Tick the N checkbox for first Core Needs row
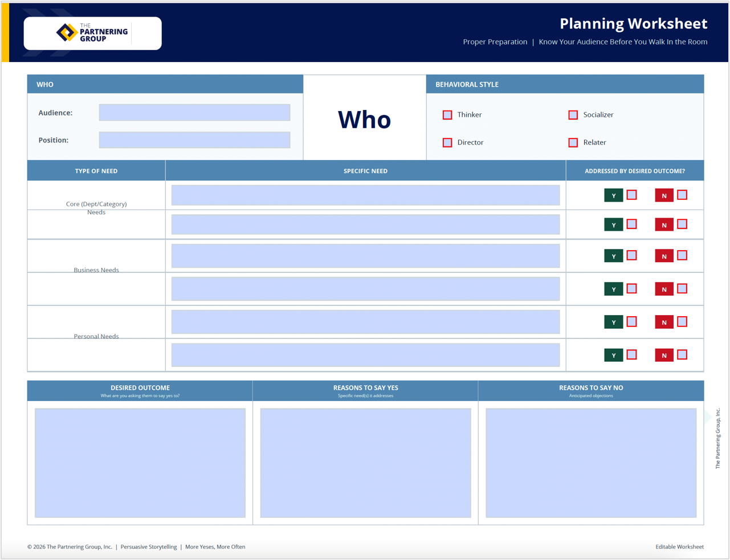 coord(682,195)
